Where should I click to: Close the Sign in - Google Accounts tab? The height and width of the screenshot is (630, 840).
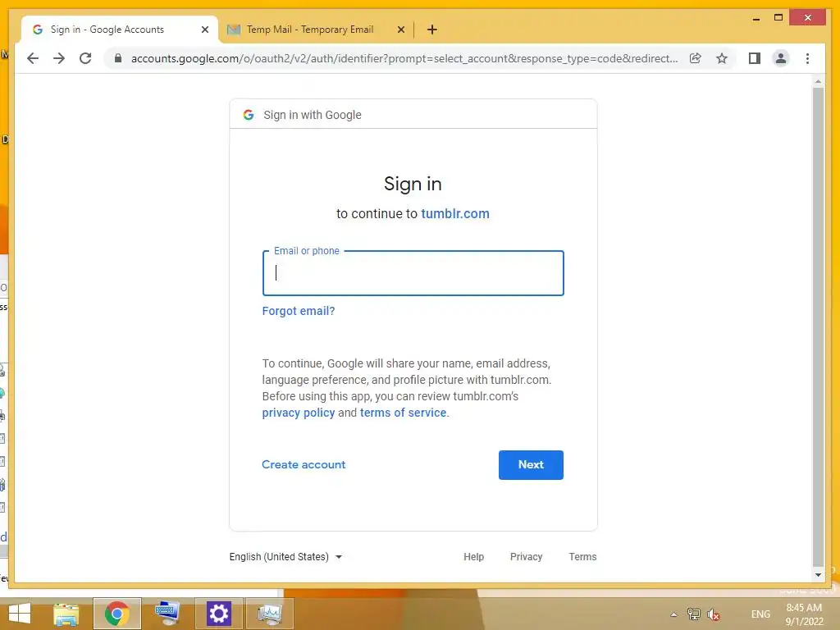pos(204,30)
